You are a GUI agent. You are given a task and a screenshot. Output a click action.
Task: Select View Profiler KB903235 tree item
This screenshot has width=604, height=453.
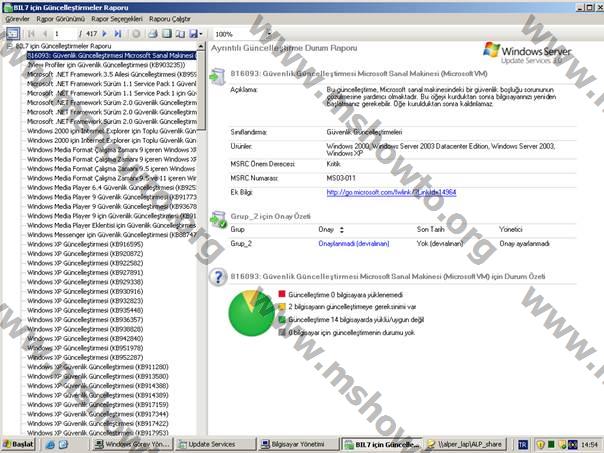106,65
